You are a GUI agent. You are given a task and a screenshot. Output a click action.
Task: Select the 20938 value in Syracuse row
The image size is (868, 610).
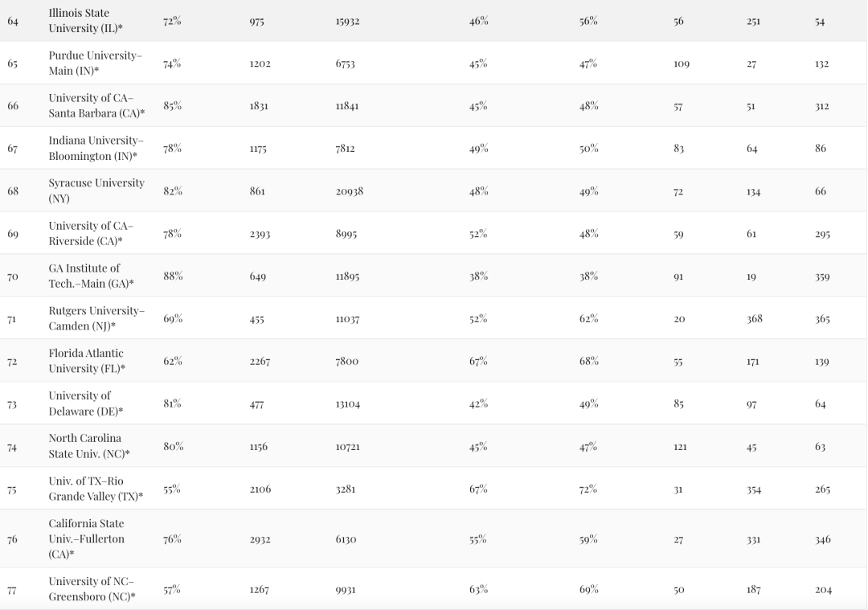tap(350, 191)
